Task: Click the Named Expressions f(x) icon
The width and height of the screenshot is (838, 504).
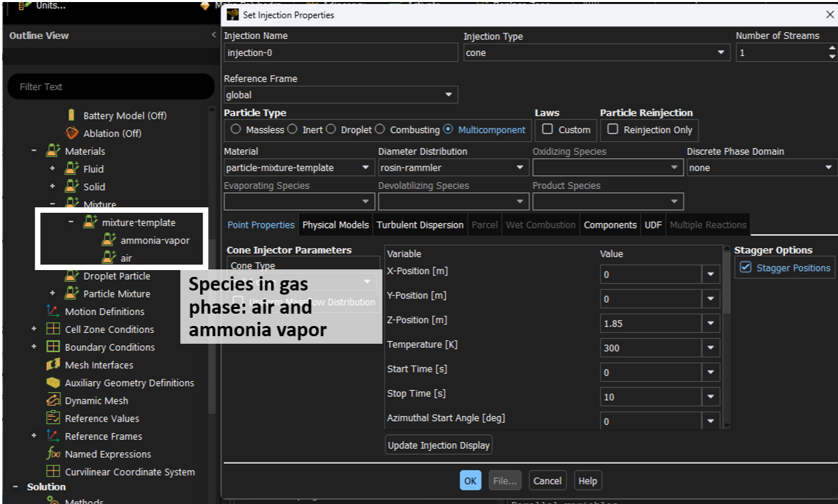Action: 53,454
